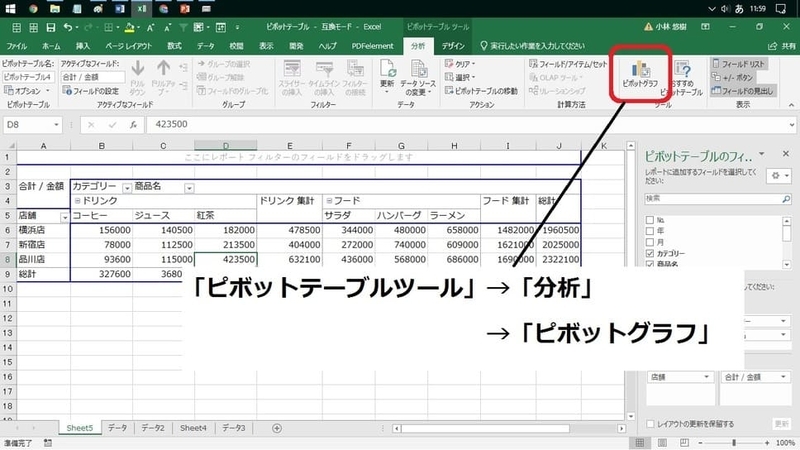800x450 pixels.
Task: Click the Share (共有) button
Action: pyautogui.click(x=782, y=46)
